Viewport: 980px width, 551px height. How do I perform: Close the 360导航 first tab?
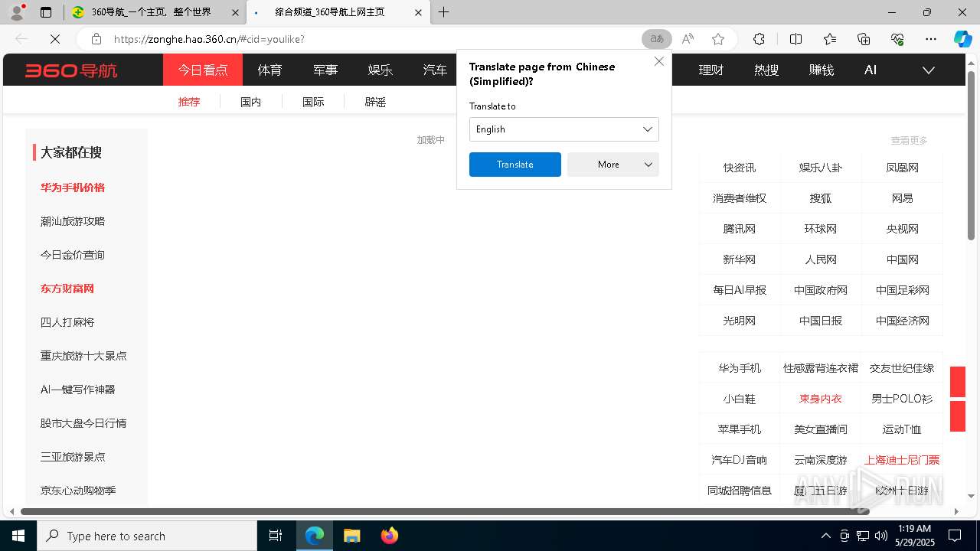tap(235, 12)
